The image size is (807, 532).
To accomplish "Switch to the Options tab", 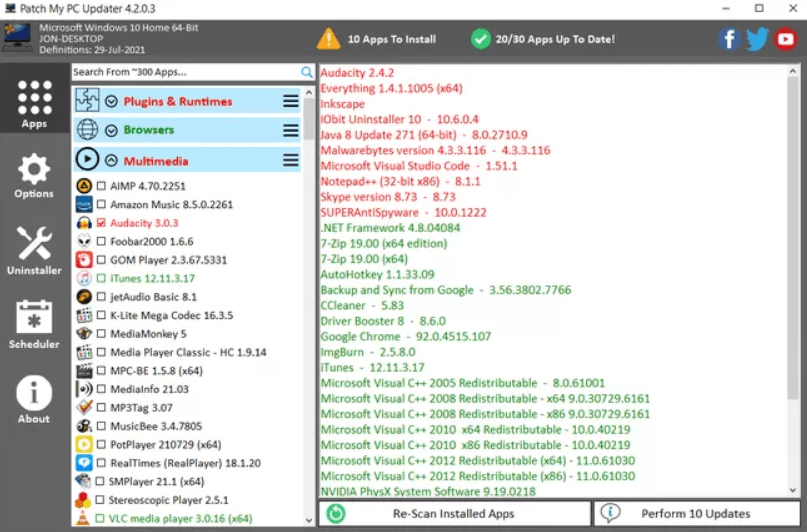I will pos(34,177).
